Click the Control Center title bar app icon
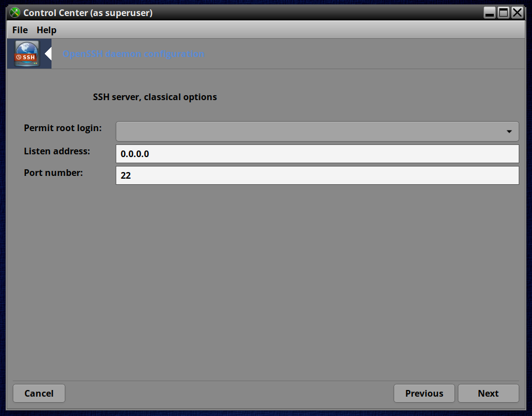532x416 pixels. (15, 13)
